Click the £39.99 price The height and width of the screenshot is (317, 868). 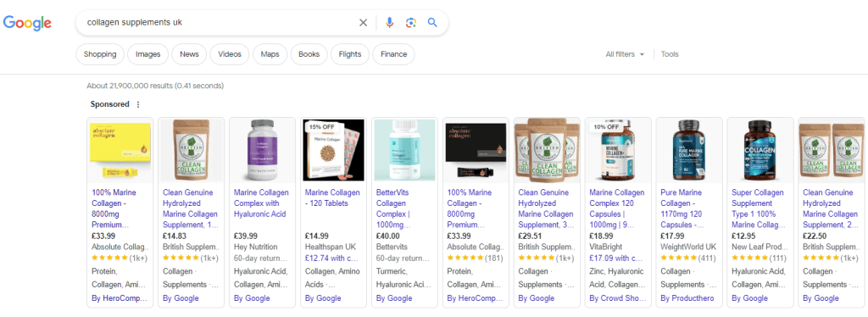coord(246,236)
